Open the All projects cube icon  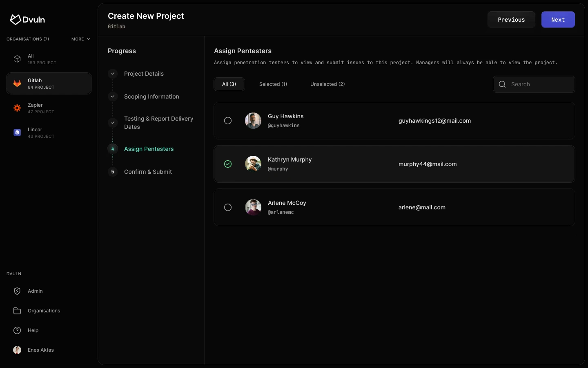pos(17,59)
